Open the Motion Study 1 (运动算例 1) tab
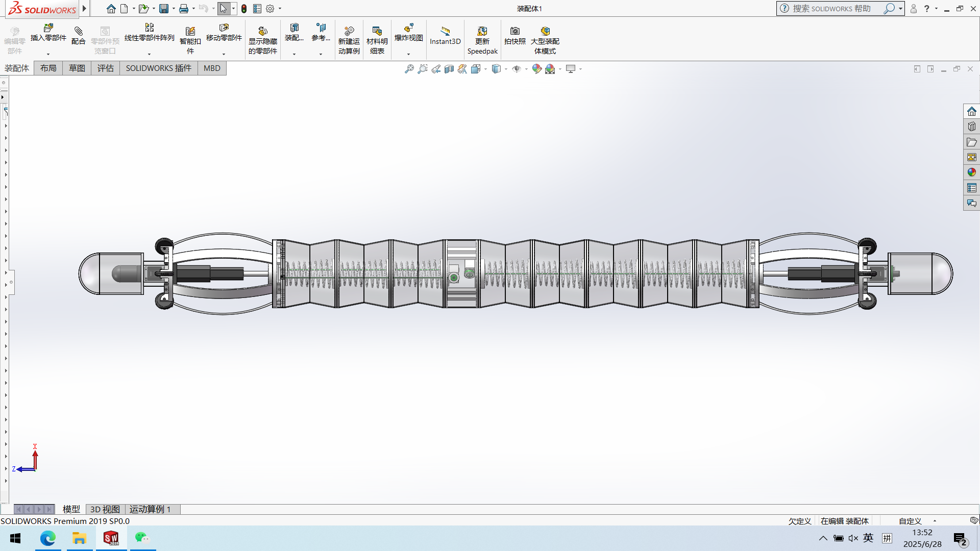This screenshot has width=980, height=551. pyautogui.click(x=150, y=509)
